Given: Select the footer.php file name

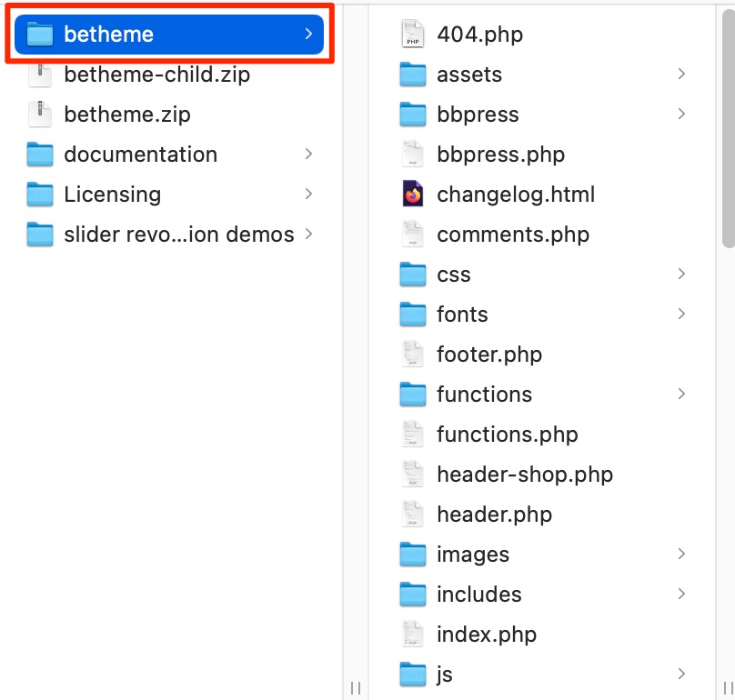Looking at the screenshot, I should (x=489, y=354).
